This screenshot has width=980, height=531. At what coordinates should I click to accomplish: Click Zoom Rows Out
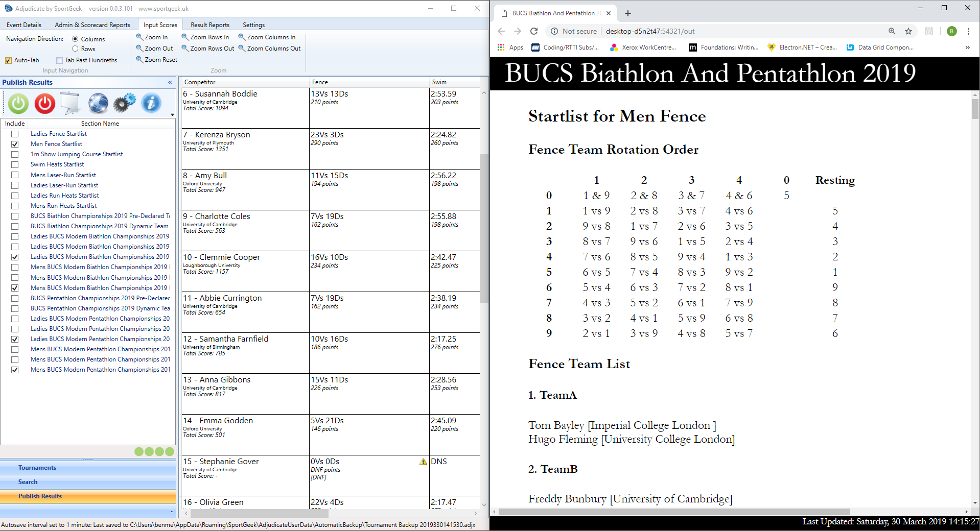(x=208, y=49)
